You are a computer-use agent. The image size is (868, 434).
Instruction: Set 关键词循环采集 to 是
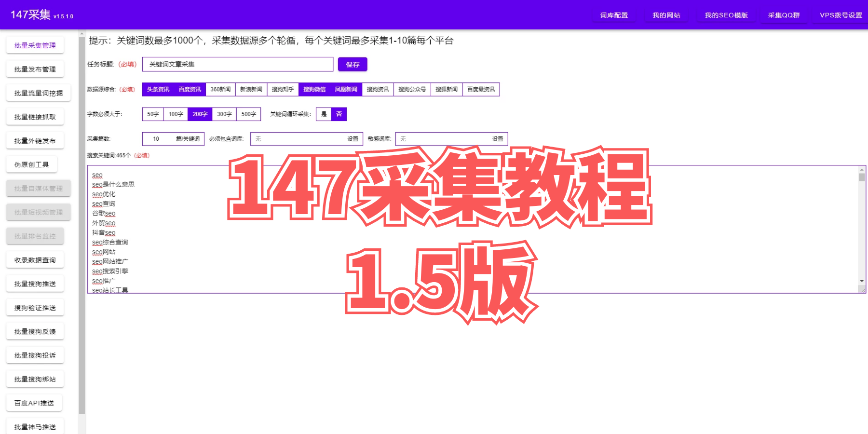click(324, 114)
